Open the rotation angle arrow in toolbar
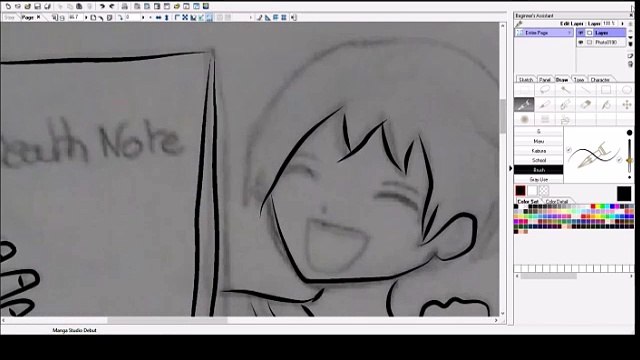Image resolution: width=640 pixels, height=360 pixels. click(x=143, y=18)
